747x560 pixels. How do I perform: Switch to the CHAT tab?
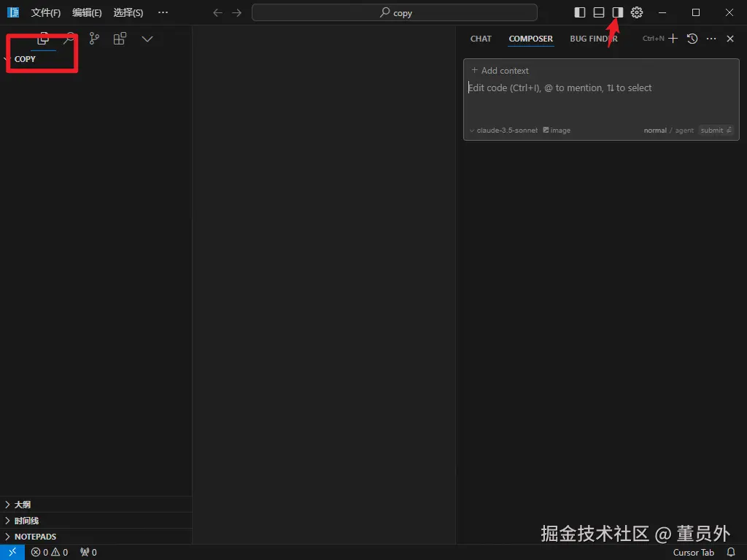481,39
